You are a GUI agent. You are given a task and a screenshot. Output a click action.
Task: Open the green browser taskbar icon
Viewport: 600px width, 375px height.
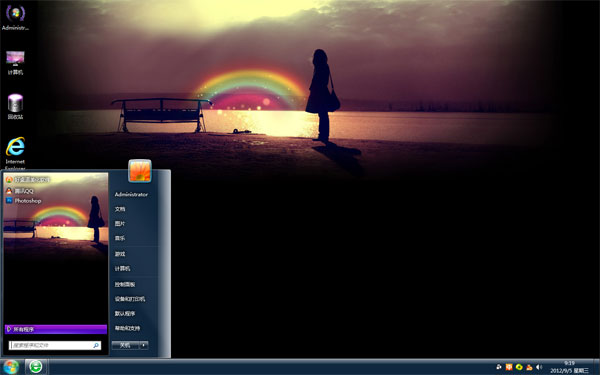coord(36,367)
